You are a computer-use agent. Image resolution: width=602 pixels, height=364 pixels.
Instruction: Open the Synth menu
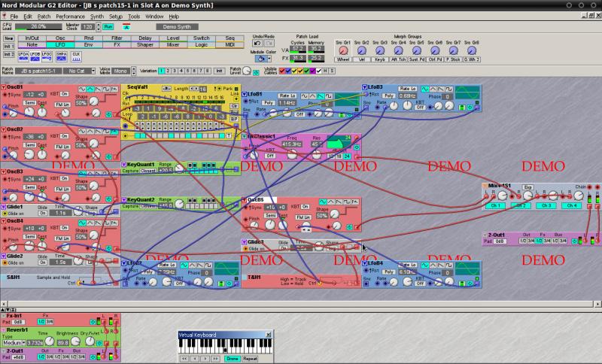click(97, 17)
